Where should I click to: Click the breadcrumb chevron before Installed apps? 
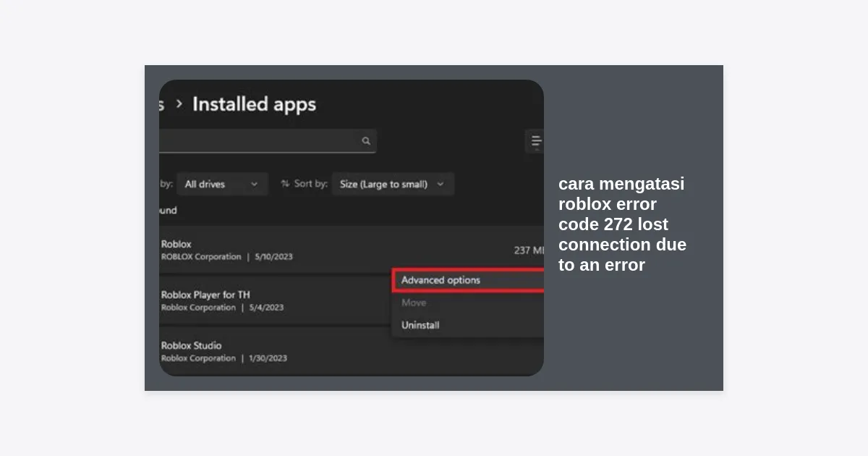point(179,104)
